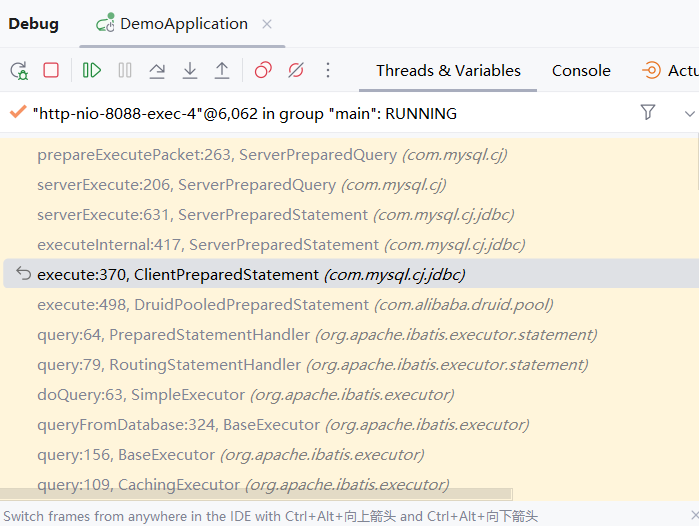Viewport: 699px width, 526px height.
Task: Resume program execution
Action: (92, 70)
